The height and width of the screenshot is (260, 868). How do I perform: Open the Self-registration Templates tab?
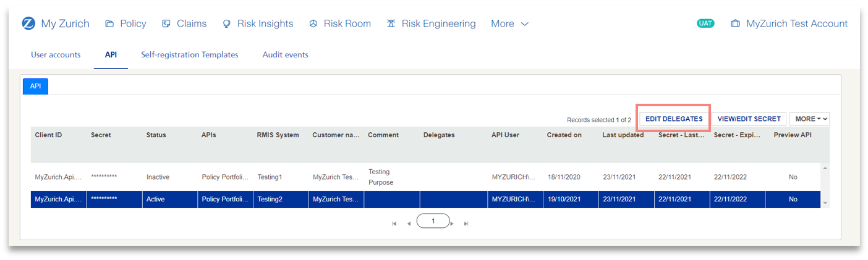click(189, 55)
